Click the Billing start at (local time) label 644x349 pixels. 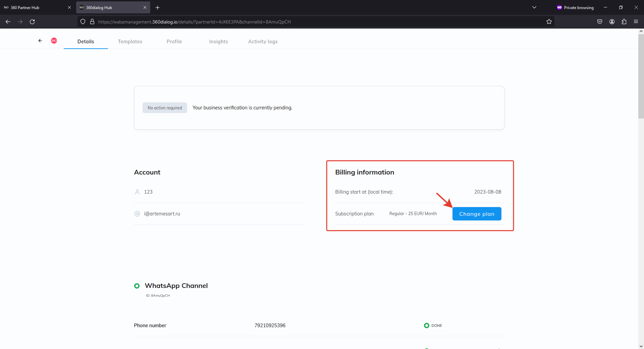click(x=364, y=192)
